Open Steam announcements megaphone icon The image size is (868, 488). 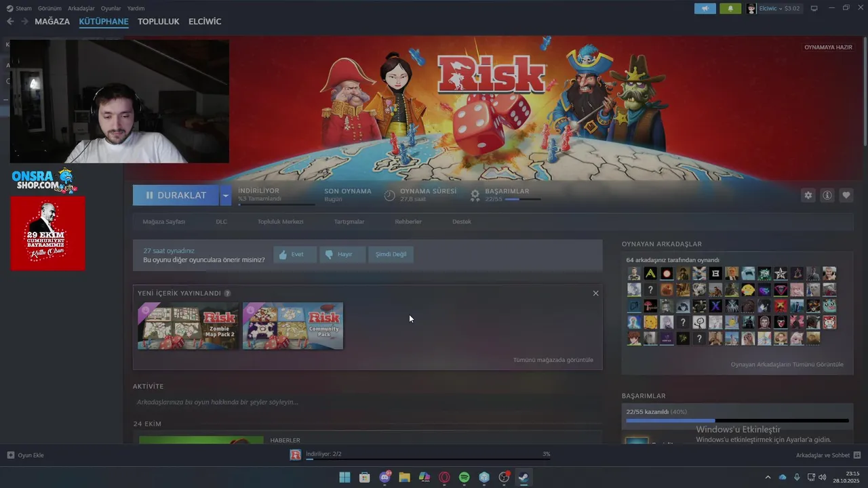pos(705,9)
